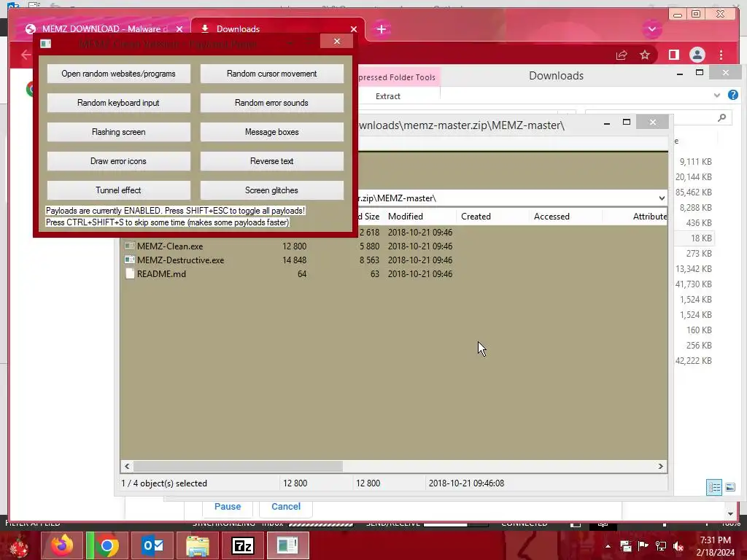
Task: Open MEMZ panel taskbar icon
Action: (x=287, y=545)
